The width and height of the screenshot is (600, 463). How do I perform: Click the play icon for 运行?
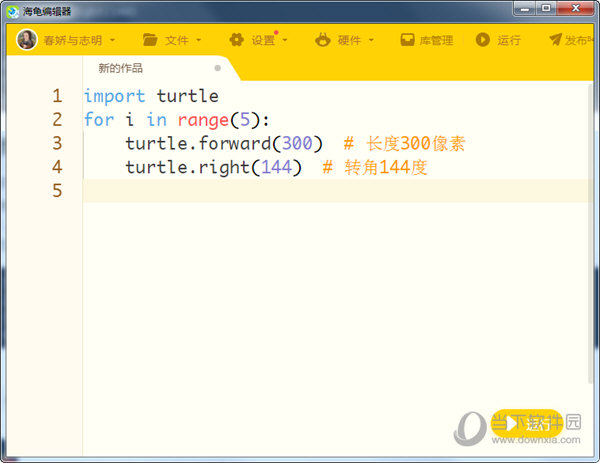tap(482, 40)
